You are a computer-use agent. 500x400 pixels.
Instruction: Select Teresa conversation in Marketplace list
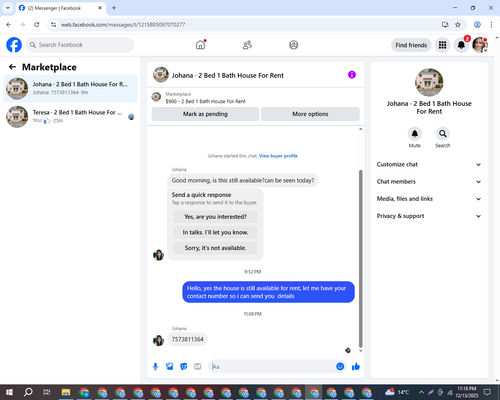(70, 116)
